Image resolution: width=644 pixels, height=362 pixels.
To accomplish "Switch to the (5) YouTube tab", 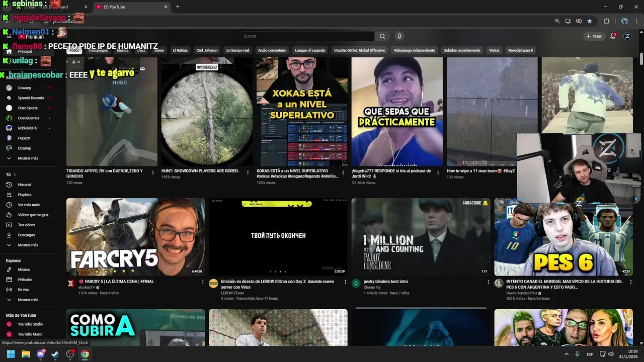I will (x=131, y=7).
